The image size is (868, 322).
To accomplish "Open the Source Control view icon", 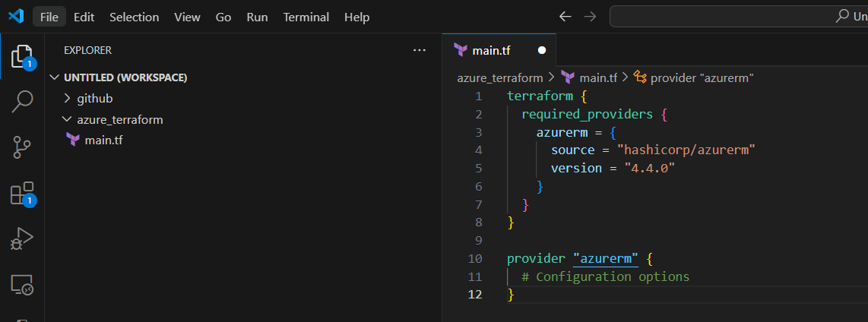I will 22,148.
